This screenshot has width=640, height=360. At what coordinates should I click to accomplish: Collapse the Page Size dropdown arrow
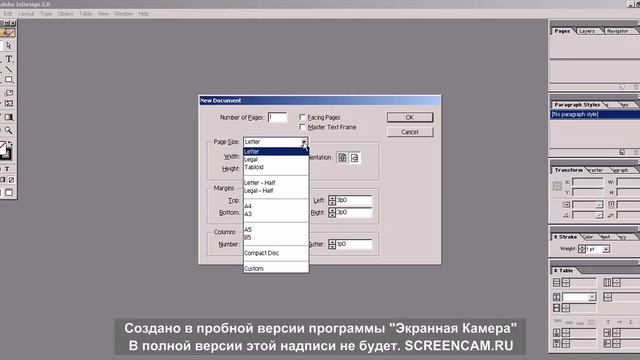click(x=304, y=142)
